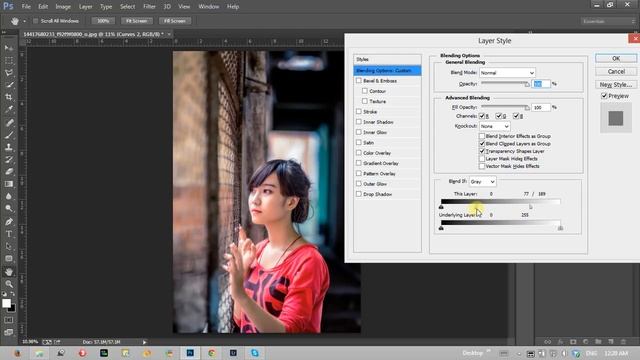Click the Fit Screen button
This screenshot has width=640, height=360.
point(136,21)
